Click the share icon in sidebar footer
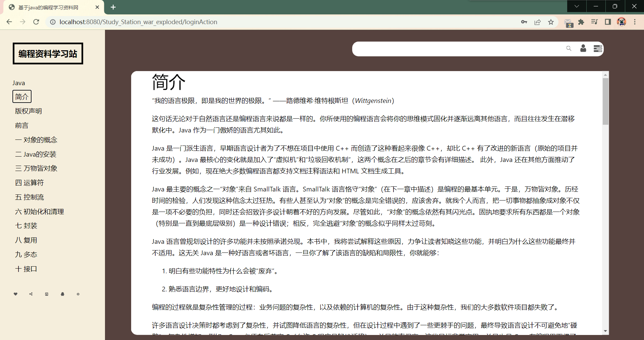 [x=31, y=294]
